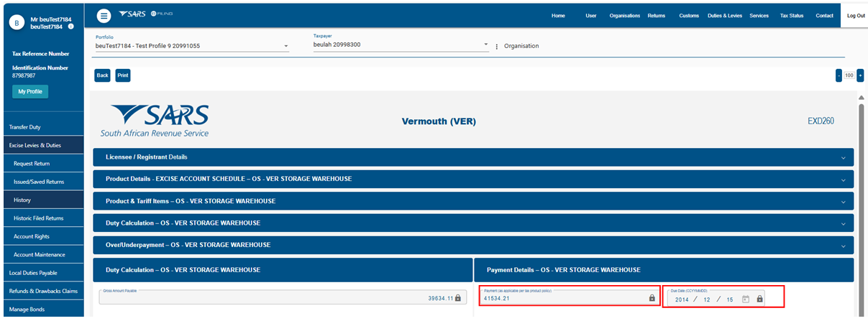Click the Payment amount field 41534.21
This screenshot has width=868, height=321.
click(569, 296)
